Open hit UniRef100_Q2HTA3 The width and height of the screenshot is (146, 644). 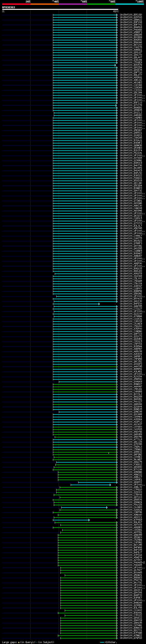point(131,17)
